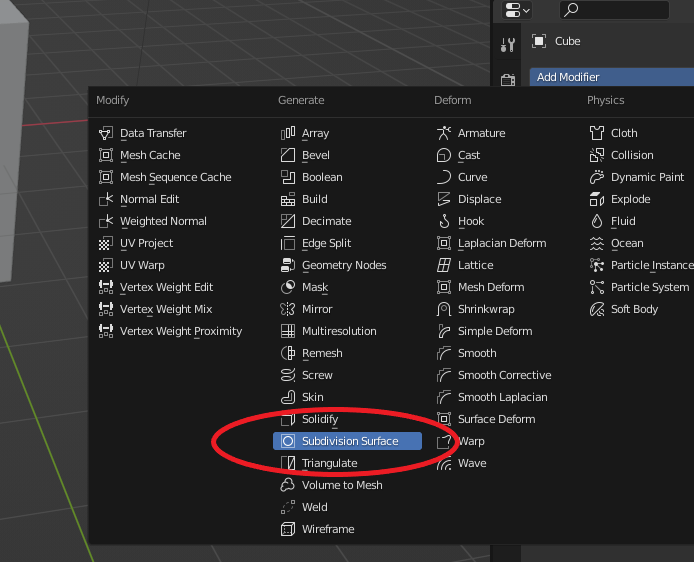Click the Armature figure icon
Screen dimensions: 694x562
tap(443, 133)
